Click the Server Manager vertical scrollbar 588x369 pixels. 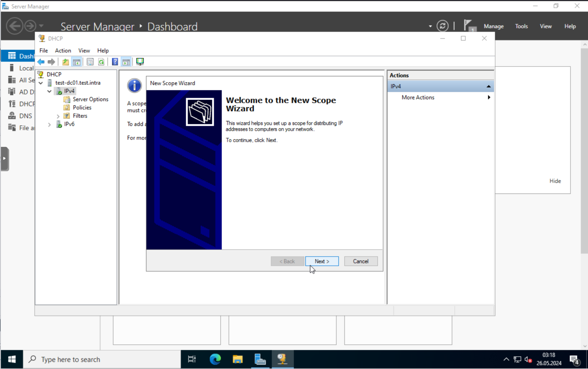pyautogui.click(x=584, y=151)
